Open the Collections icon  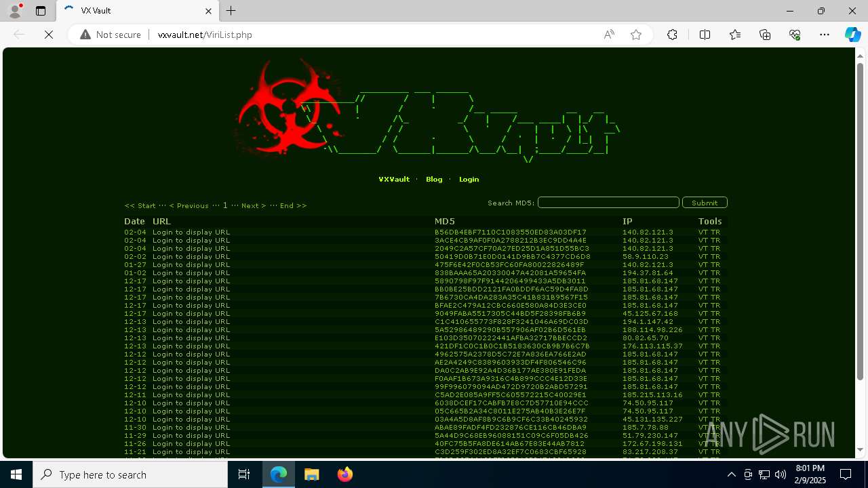click(x=765, y=35)
